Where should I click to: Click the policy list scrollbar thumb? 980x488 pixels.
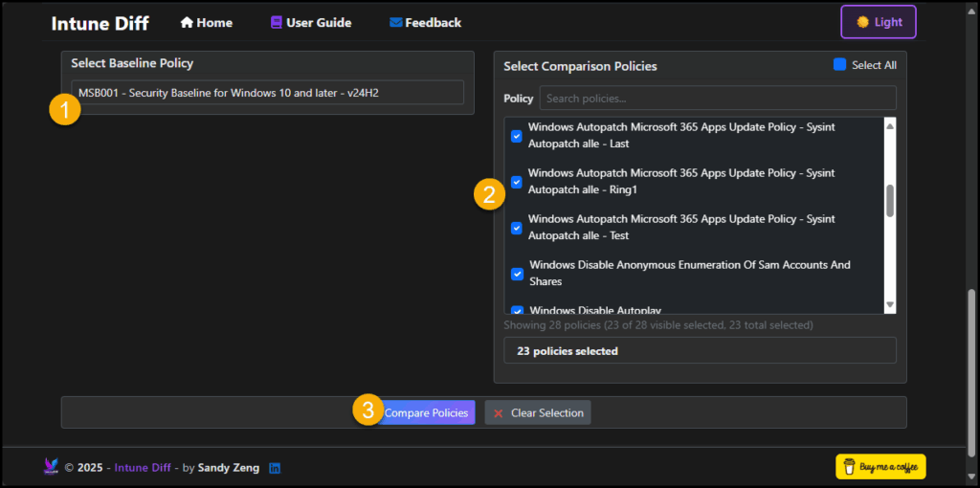(x=890, y=201)
